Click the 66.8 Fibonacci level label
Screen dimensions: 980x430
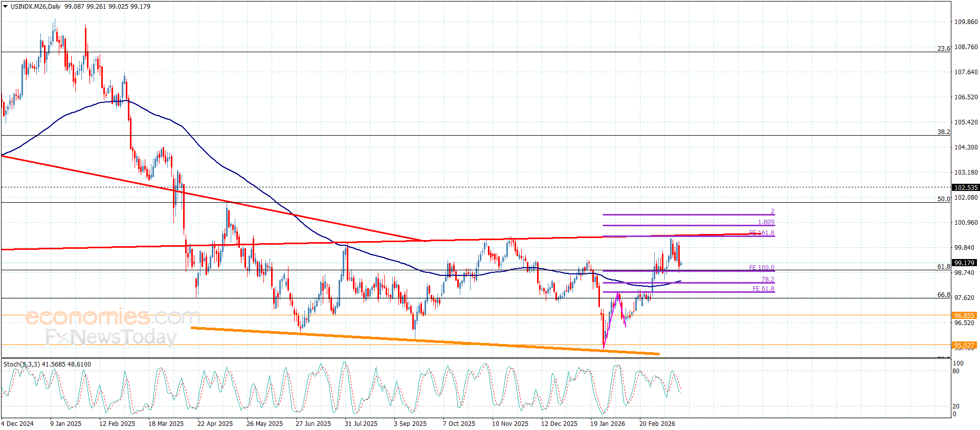944,295
